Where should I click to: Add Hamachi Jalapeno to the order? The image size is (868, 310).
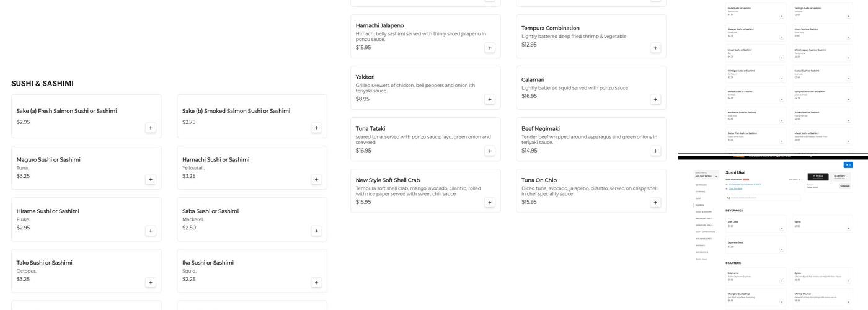[x=490, y=48]
